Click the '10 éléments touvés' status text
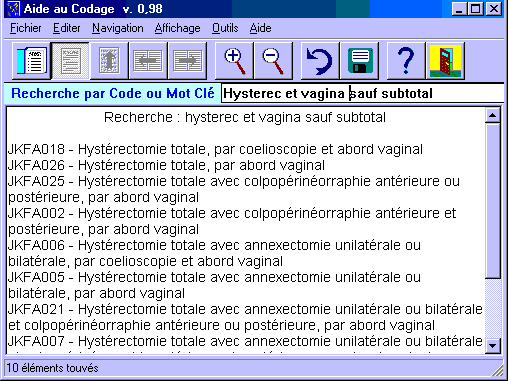Screen dimensions: 508x381 point(52,368)
